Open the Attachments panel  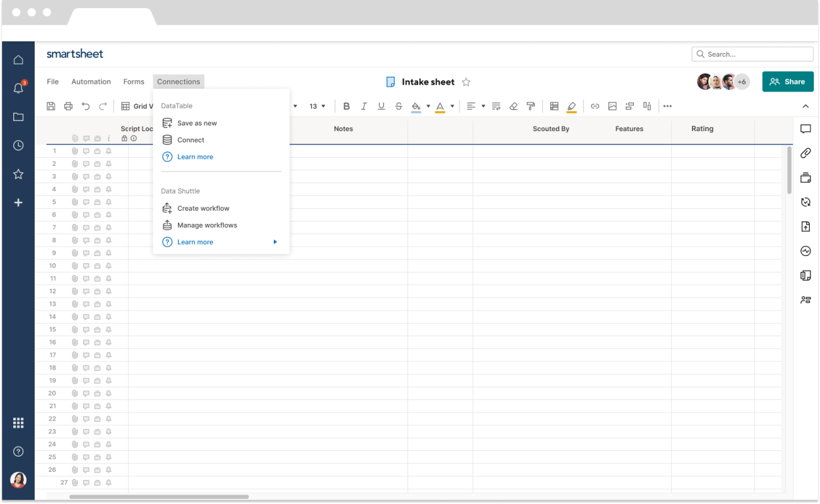(x=805, y=153)
